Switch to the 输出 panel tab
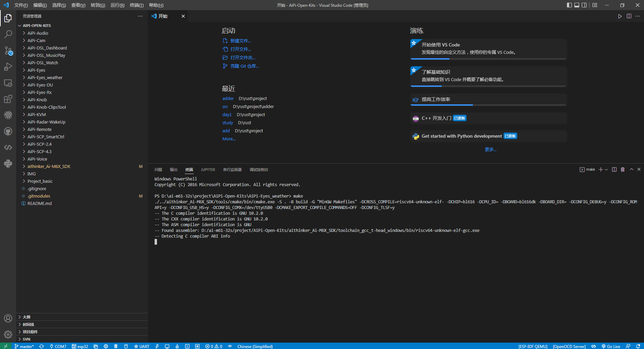Screen dimensions: 644x349 tap(173, 170)
